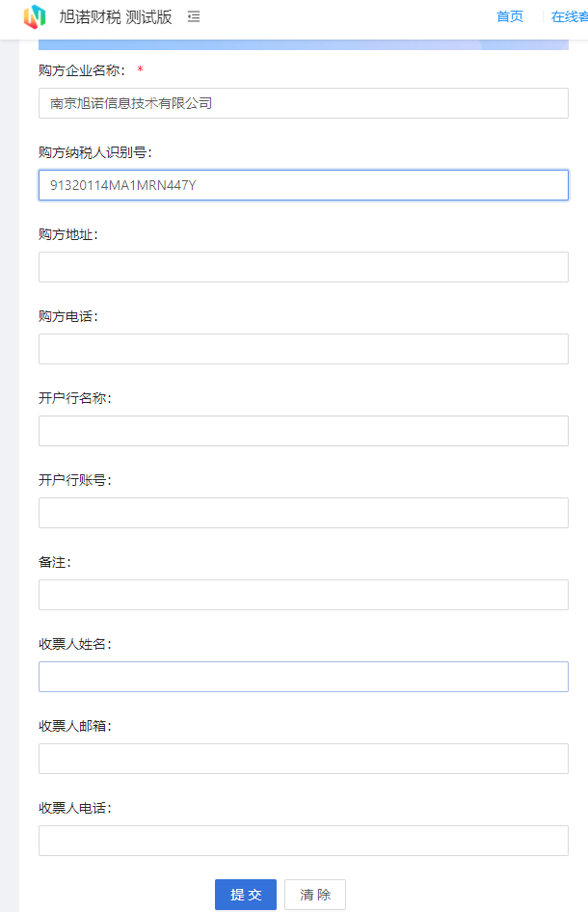Click the 收票人电话 input field
The image size is (588, 912).
(303, 841)
